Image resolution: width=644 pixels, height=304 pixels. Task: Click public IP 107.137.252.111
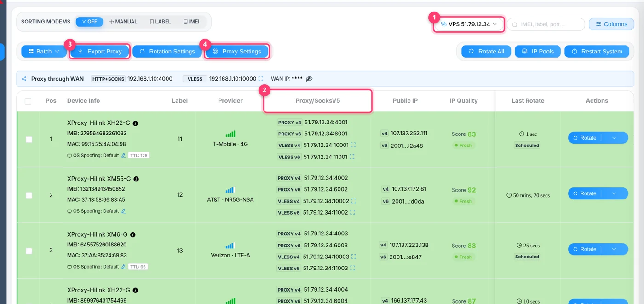click(409, 134)
